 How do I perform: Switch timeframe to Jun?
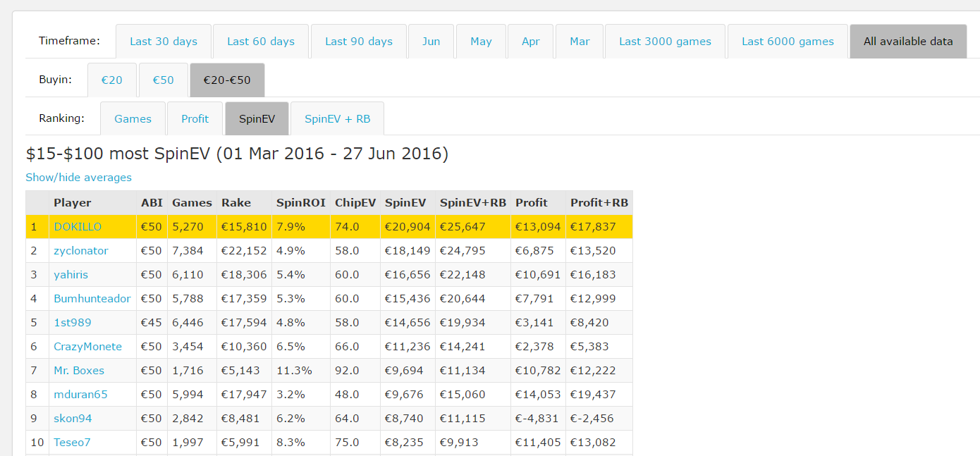(x=431, y=42)
